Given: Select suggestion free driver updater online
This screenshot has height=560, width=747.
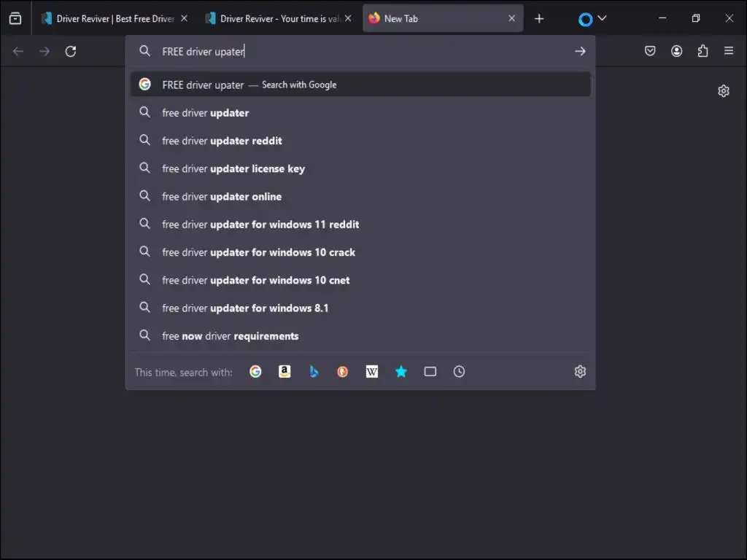Looking at the screenshot, I should click(x=360, y=197).
